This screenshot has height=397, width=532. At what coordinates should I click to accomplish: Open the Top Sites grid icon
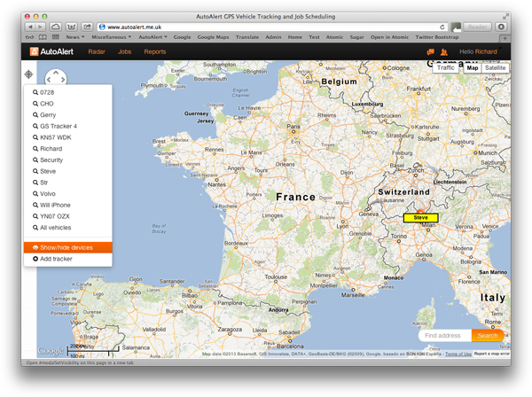[56, 37]
